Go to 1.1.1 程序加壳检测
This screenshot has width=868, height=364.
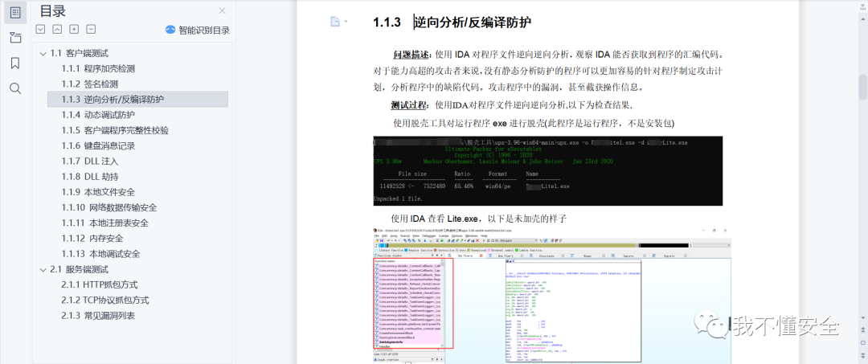98,69
